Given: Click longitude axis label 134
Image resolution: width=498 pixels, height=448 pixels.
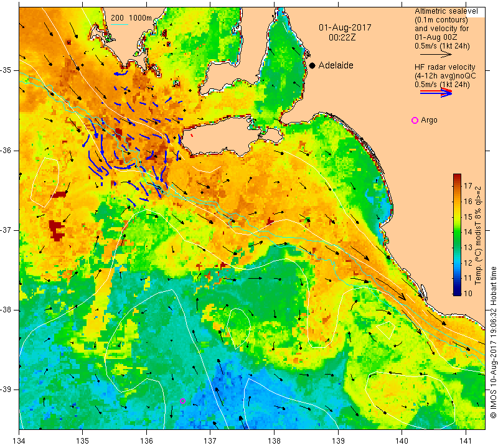Looking at the screenshot, I should [x=19, y=441].
